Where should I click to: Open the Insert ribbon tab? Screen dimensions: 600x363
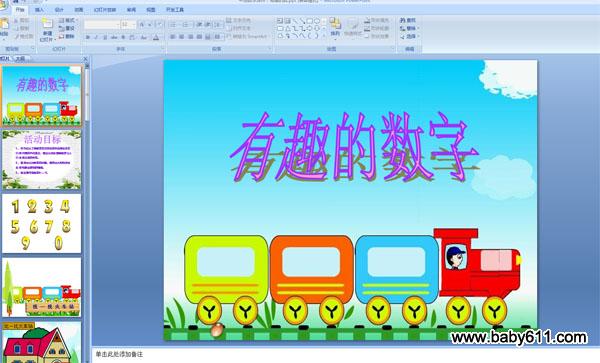point(39,10)
